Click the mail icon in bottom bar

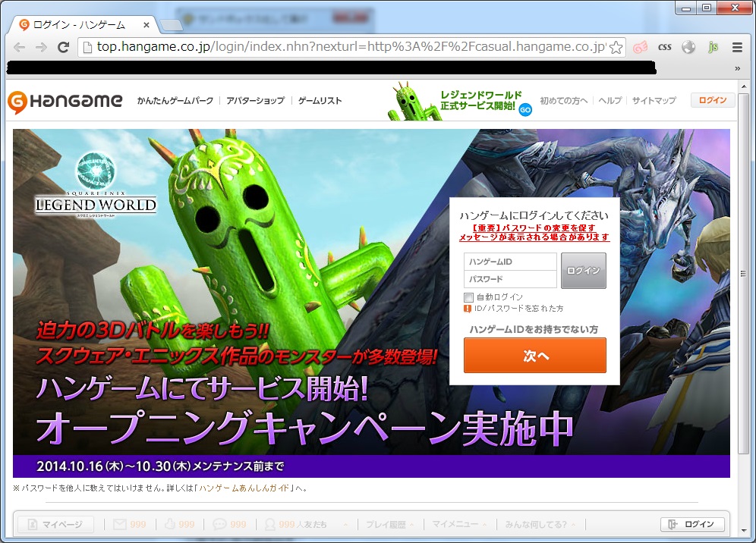coord(120,524)
